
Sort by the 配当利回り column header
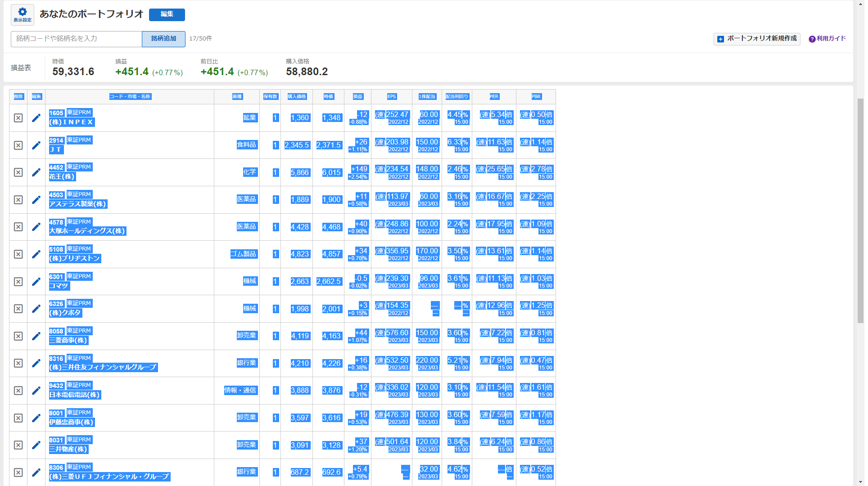(x=457, y=97)
